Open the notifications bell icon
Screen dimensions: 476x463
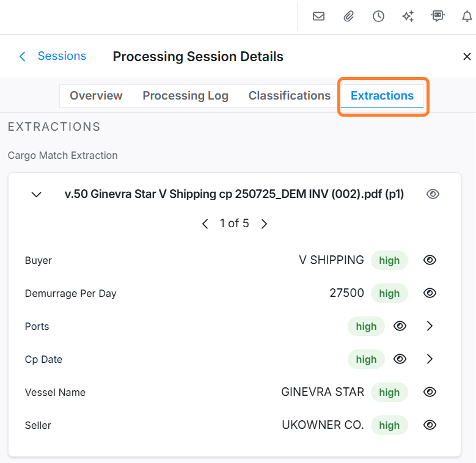[x=467, y=16]
